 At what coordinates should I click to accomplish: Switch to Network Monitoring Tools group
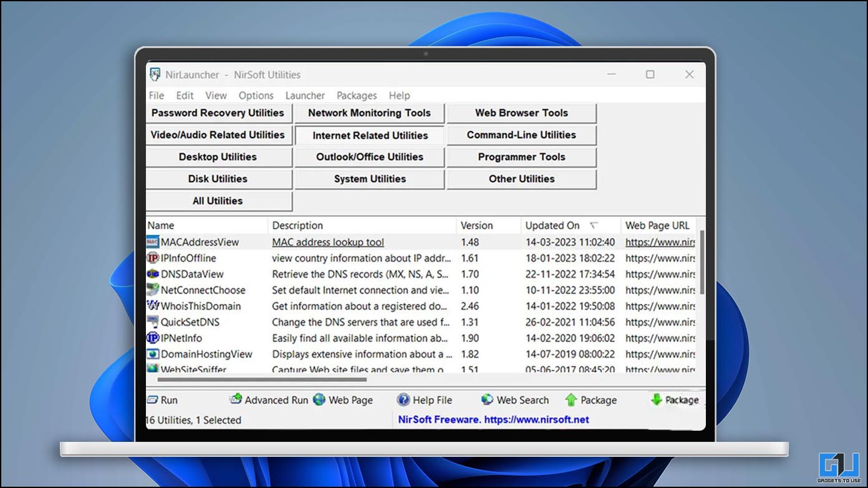tap(369, 113)
